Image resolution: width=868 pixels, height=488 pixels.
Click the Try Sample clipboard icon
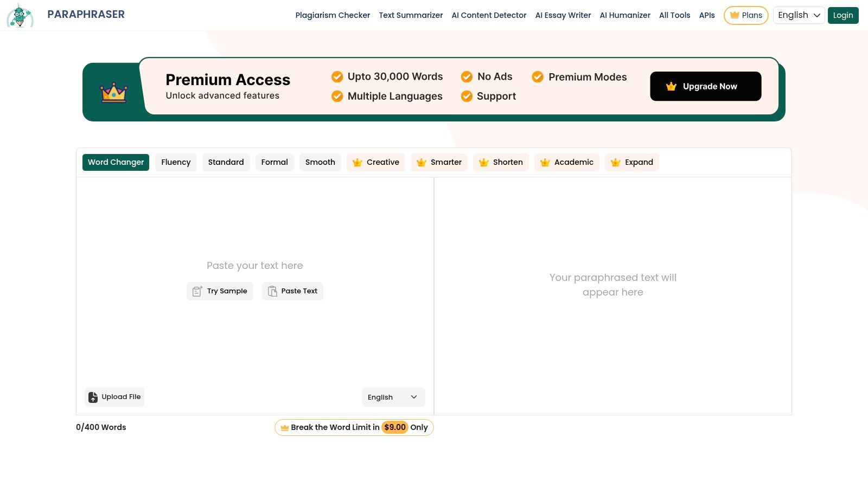pos(197,291)
